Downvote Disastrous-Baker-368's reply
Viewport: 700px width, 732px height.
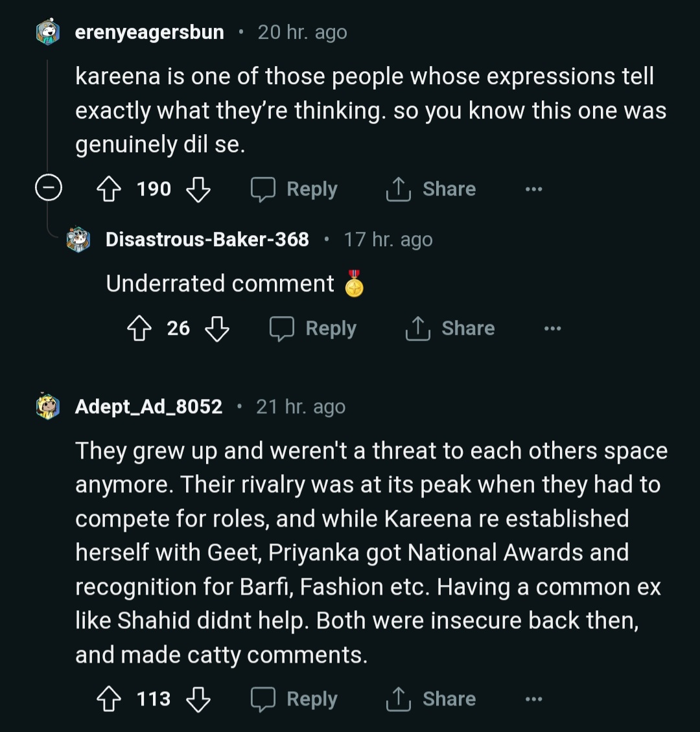coord(217,328)
